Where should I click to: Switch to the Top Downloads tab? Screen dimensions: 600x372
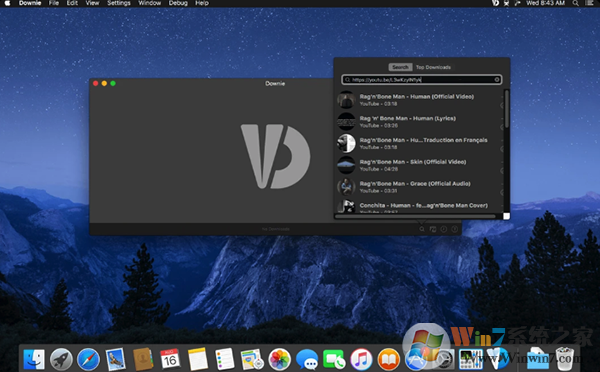(x=433, y=67)
